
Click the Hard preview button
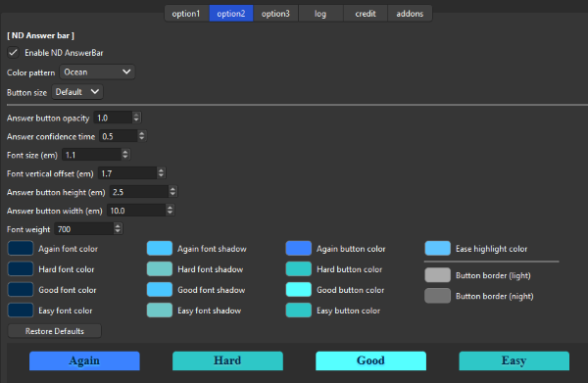click(x=227, y=360)
